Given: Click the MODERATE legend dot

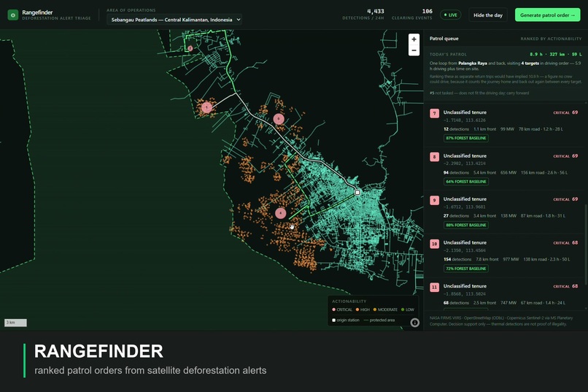Looking at the screenshot, I should pyautogui.click(x=375, y=310).
